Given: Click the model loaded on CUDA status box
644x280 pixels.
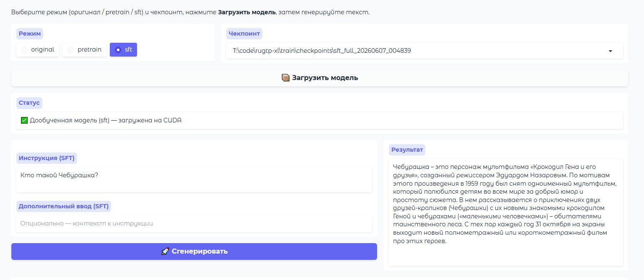Looking at the screenshot, I should pyautogui.click(x=320, y=121).
